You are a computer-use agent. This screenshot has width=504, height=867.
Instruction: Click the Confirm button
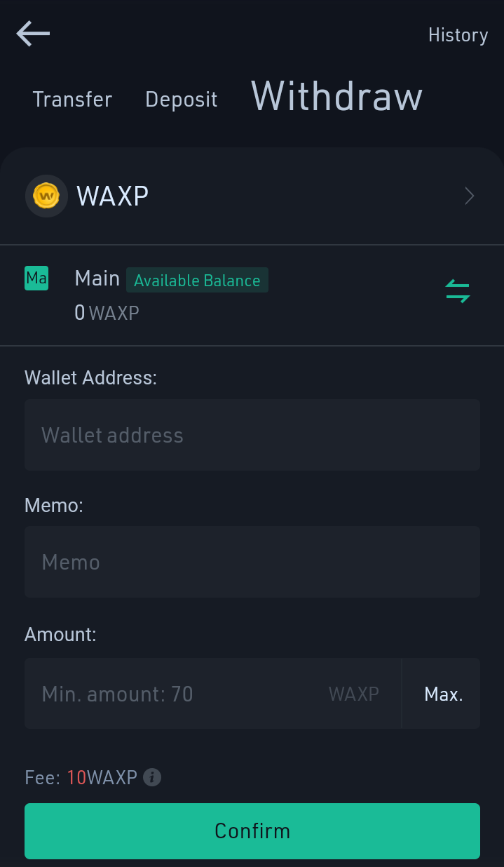tap(252, 831)
